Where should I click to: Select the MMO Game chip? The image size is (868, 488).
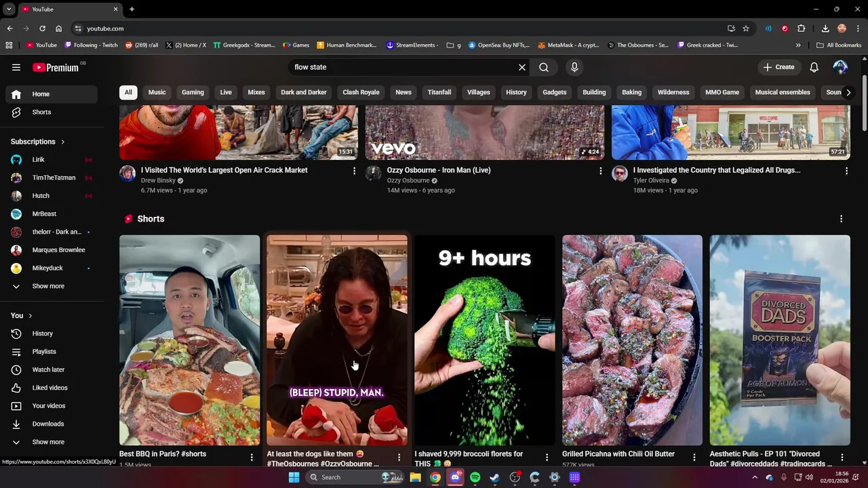tap(722, 92)
